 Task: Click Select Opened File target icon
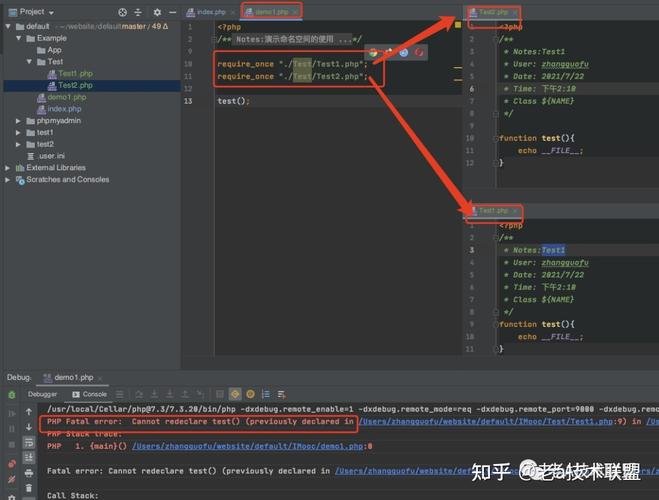coord(122,12)
